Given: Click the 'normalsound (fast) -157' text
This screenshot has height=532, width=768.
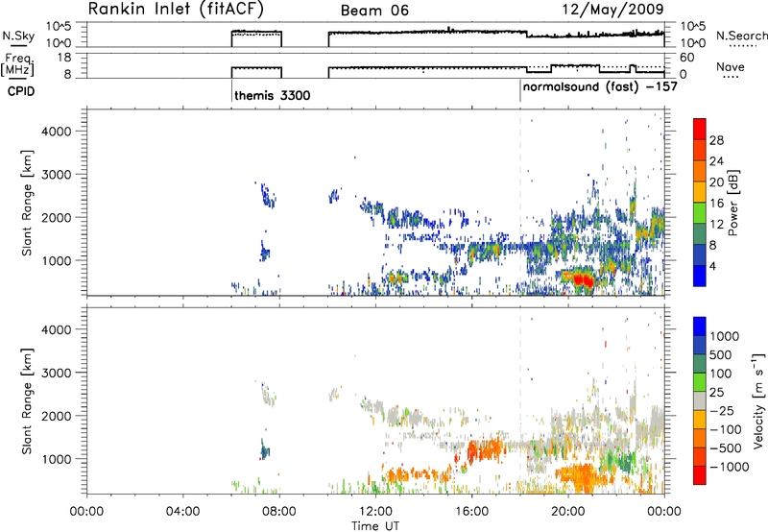Looking at the screenshot, I should pos(600,86).
